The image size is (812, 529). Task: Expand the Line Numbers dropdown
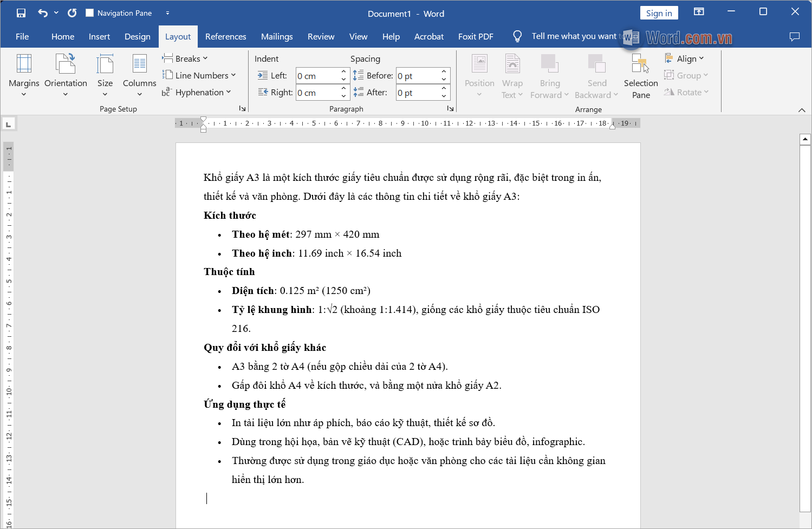200,75
